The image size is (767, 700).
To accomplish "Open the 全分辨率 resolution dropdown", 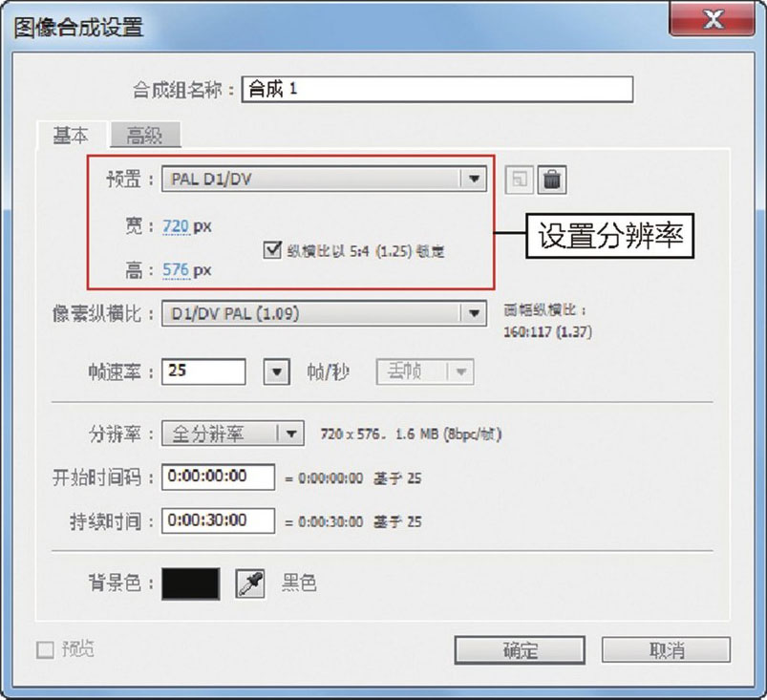I will [233, 434].
